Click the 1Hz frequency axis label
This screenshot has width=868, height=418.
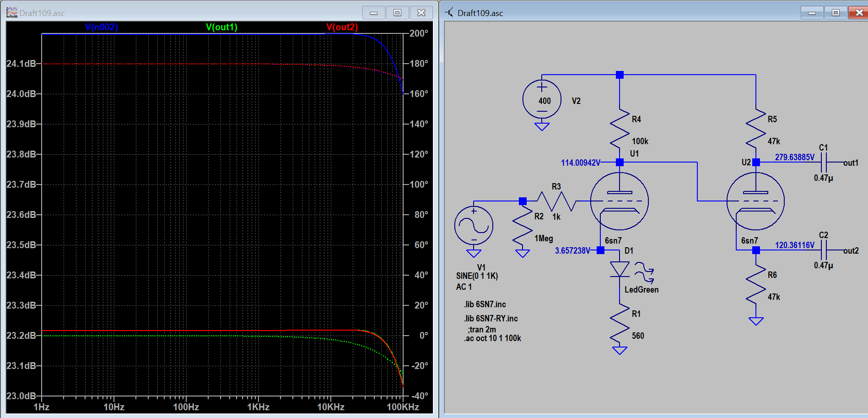click(x=42, y=407)
